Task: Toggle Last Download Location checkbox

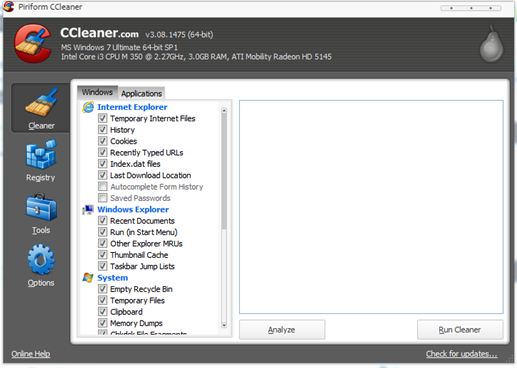Action: [x=102, y=175]
